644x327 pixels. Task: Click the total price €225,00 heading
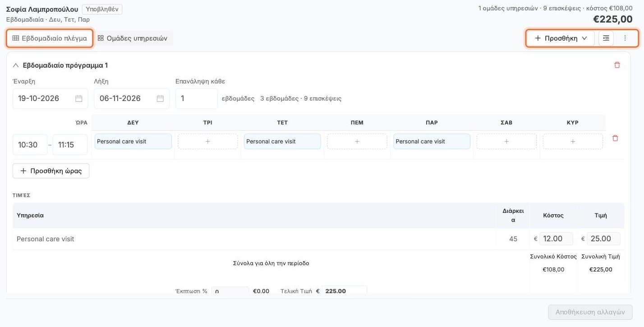[612, 19]
